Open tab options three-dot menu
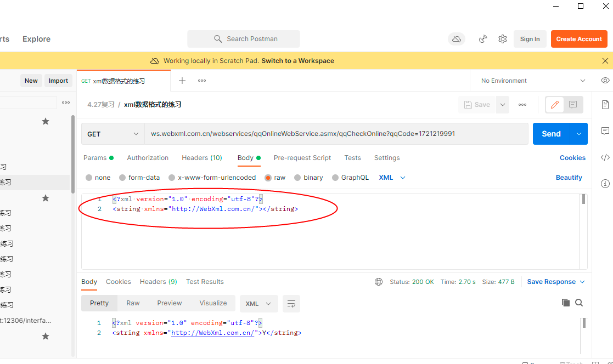Image resolution: width=613 pixels, height=364 pixels. pos(202,81)
